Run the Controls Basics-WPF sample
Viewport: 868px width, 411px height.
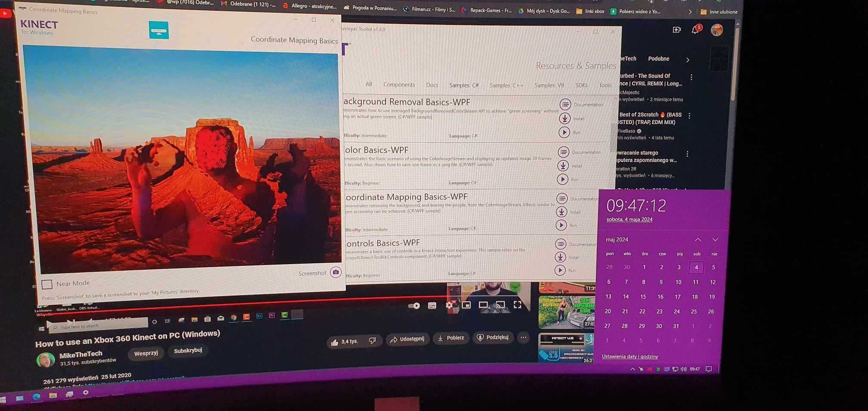(560, 270)
